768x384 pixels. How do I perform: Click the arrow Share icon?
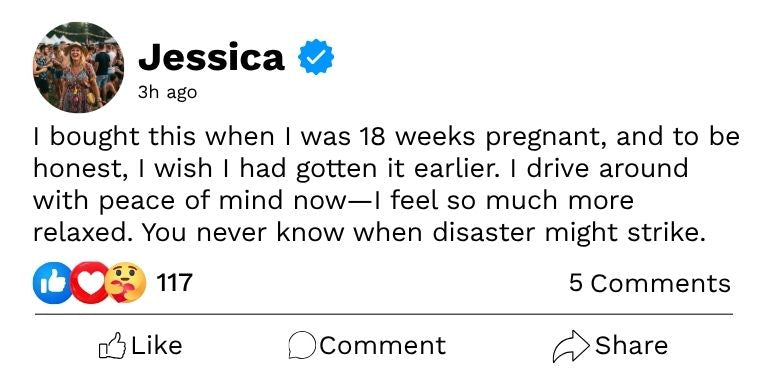571,346
